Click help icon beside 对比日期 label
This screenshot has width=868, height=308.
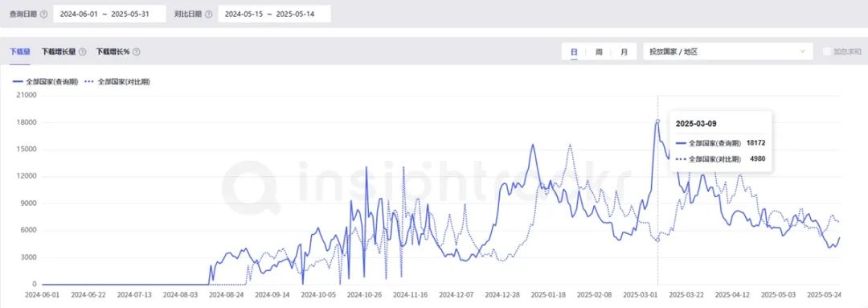click(209, 14)
